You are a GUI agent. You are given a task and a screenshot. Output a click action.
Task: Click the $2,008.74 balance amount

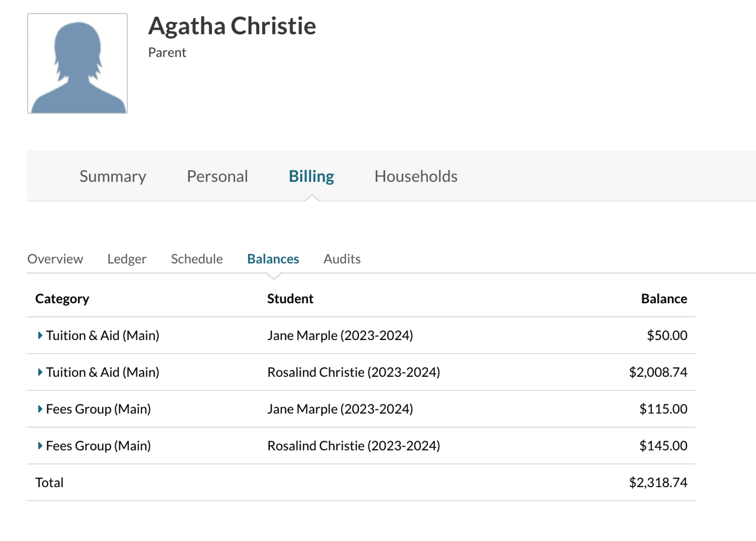(x=658, y=372)
